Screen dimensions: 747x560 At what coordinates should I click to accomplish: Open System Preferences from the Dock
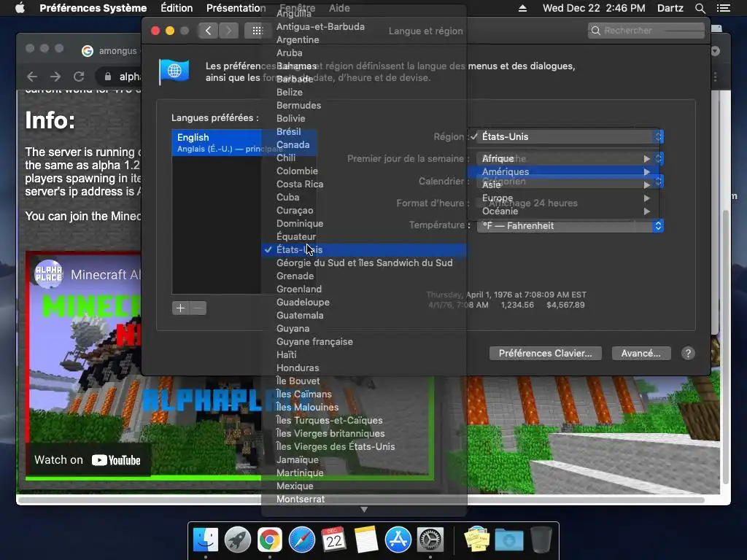[x=430, y=540]
